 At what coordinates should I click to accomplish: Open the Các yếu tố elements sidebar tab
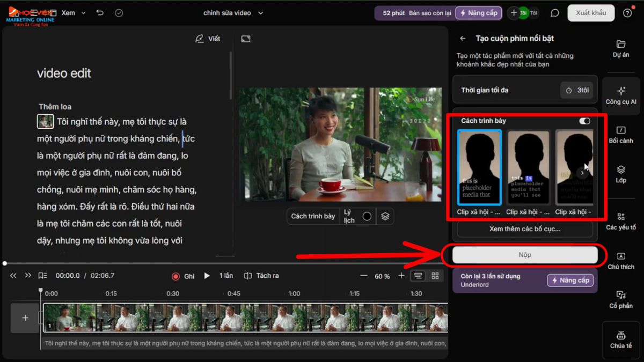tap(621, 221)
